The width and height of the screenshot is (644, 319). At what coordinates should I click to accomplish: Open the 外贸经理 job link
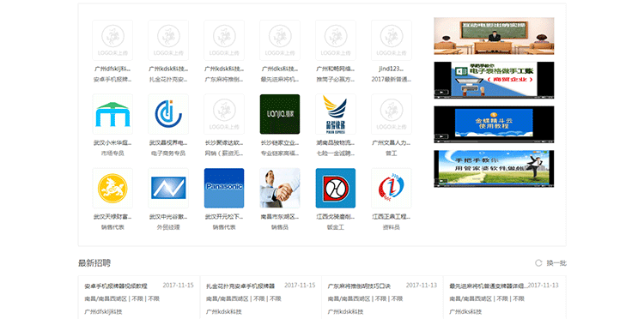point(168,227)
